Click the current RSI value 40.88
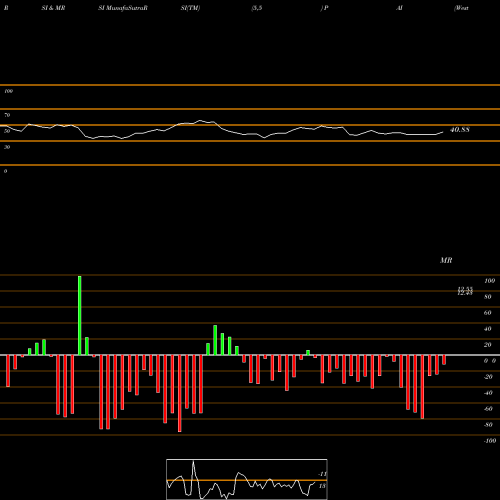 tap(460, 130)
